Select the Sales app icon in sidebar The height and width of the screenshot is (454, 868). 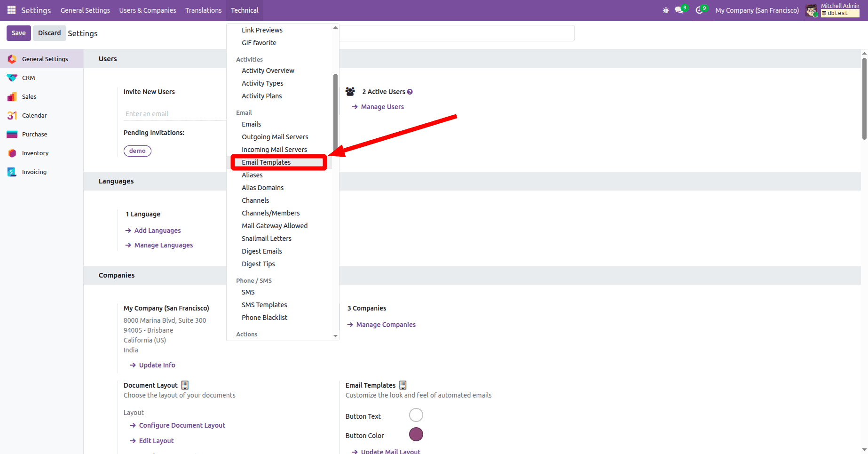click(x=12, y=96)
